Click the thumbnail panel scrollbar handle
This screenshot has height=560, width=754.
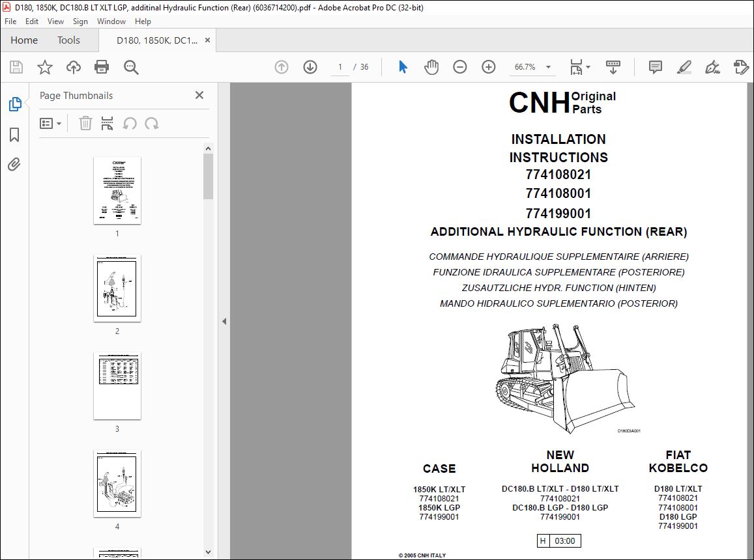coord(209,176)
